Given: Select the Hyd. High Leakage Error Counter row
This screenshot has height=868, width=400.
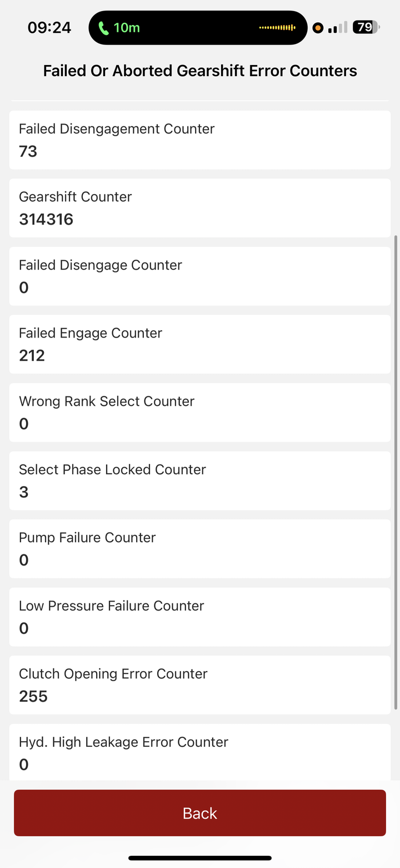Looking at the screenshot, I should tap(200, 752).
